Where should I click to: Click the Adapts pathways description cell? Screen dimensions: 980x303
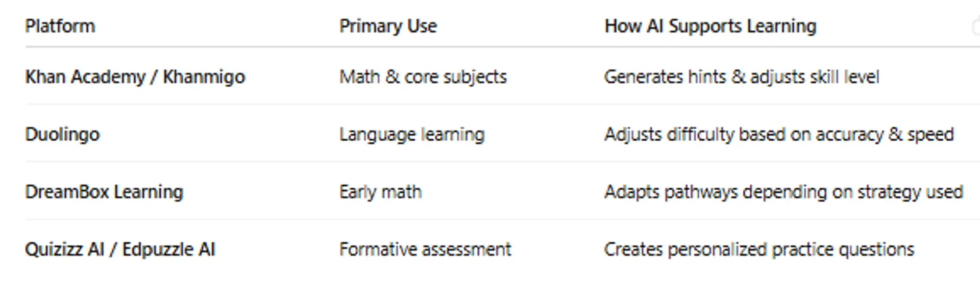(x=783, y=192)
